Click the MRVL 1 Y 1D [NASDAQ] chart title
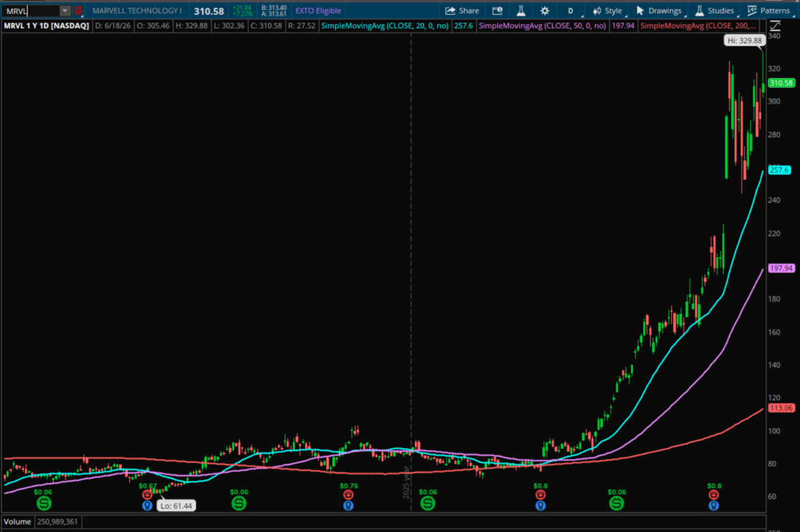The height and width of the screenshot is (532, 800). (46, 25)
